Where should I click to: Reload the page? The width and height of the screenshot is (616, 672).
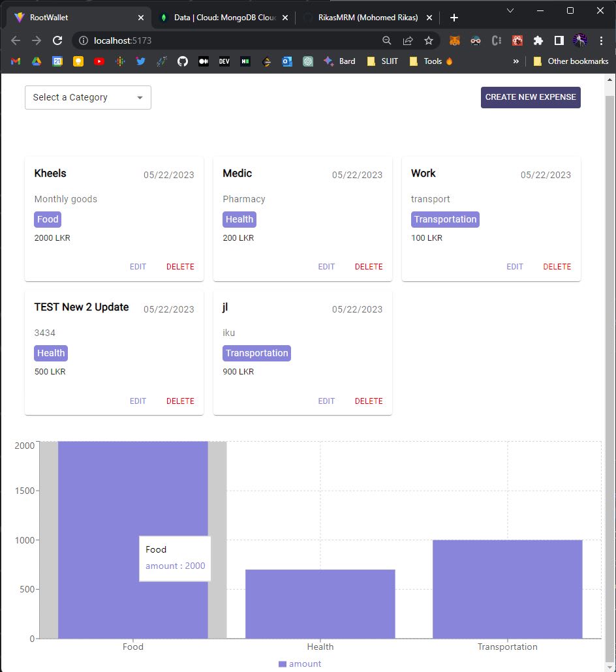(57, 40)
